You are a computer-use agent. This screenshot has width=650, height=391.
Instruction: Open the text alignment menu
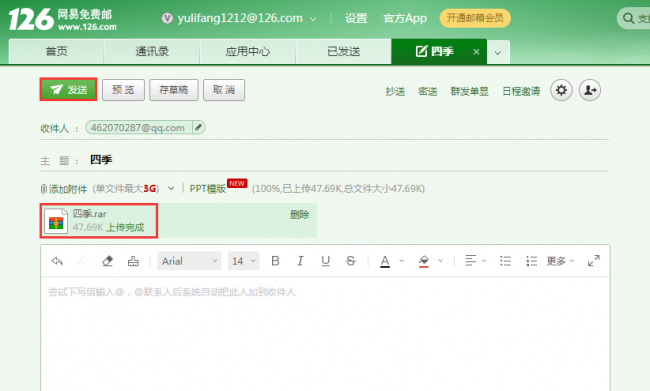click(475, 261)
